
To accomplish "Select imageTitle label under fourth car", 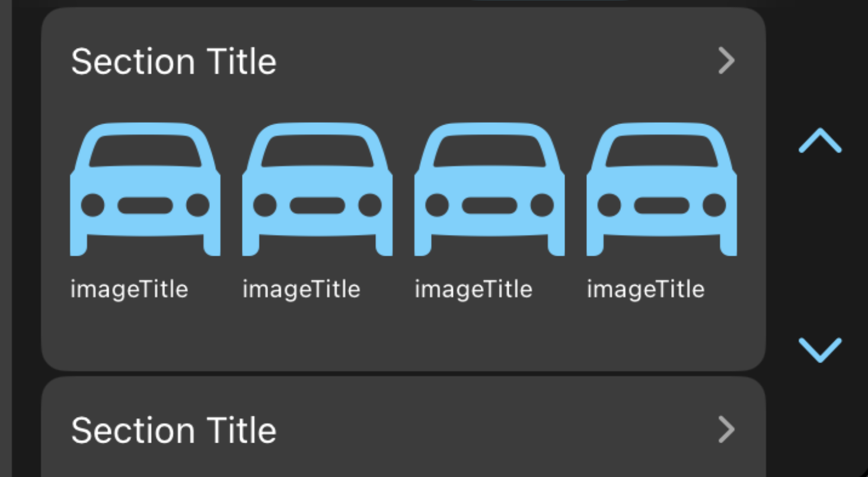I will 646,290.
